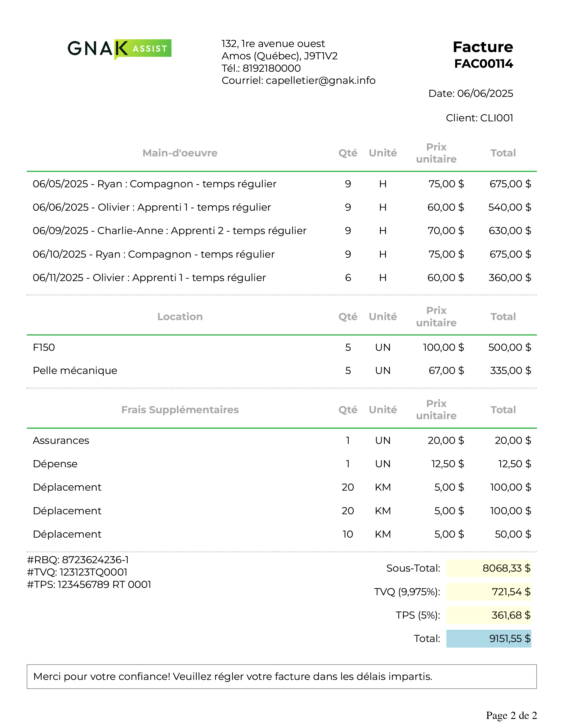Screen dimensions: 563x728
Task: Select the Pelle mécanique row
Action: click(x=281, y=370)
